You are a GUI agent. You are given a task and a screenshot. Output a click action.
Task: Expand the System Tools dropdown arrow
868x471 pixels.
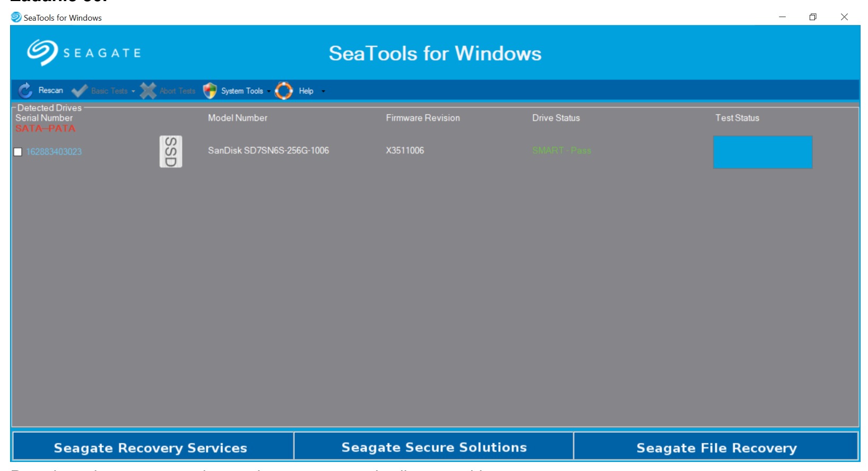268,91
